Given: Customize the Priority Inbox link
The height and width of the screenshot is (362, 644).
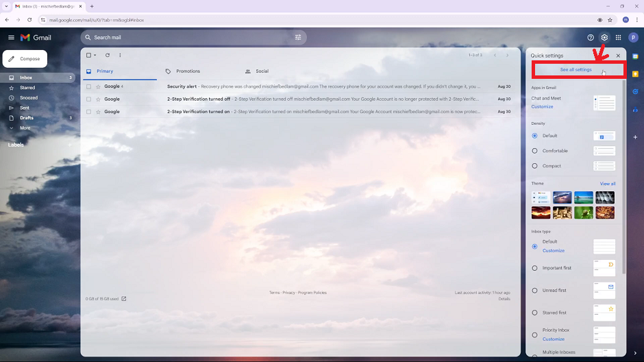Looking at the screenshot, I should pyautogui.click(x=554, y=339).
